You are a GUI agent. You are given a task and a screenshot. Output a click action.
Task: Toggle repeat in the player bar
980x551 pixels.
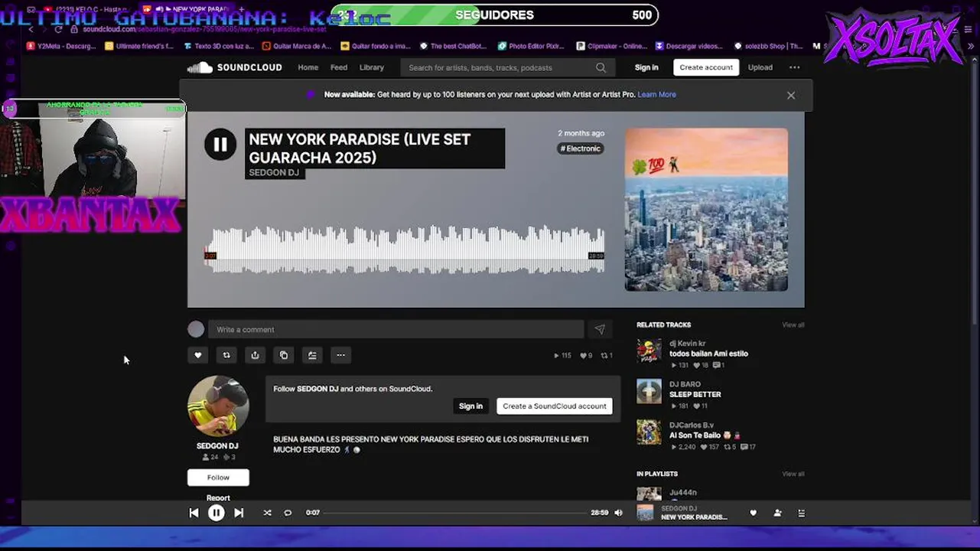pyautogui.click(x=288, y=513)
